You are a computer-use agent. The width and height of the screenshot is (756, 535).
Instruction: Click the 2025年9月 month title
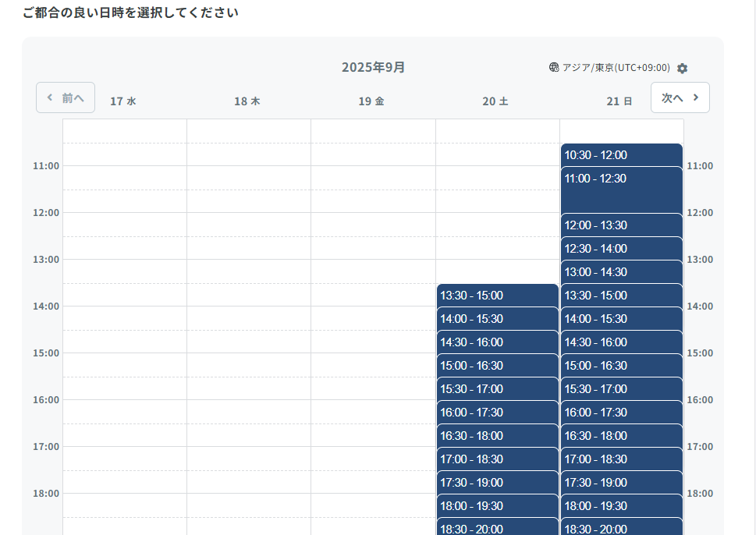373,68
